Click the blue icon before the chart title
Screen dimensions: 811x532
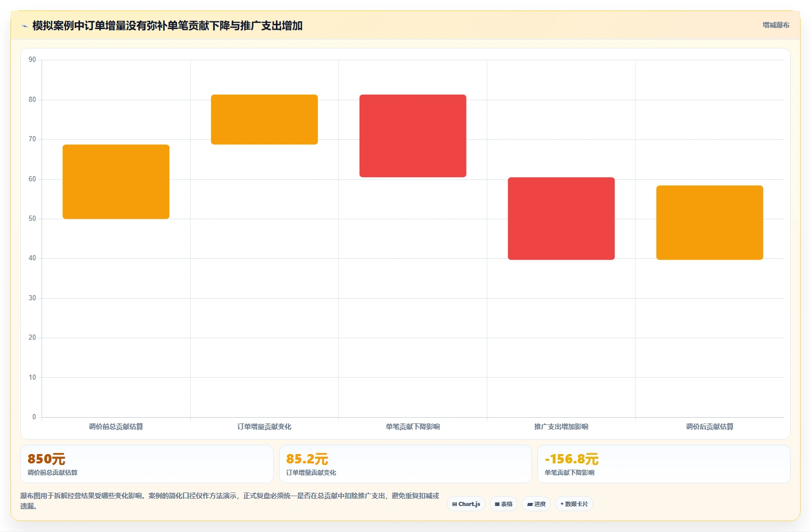(24, 26)
